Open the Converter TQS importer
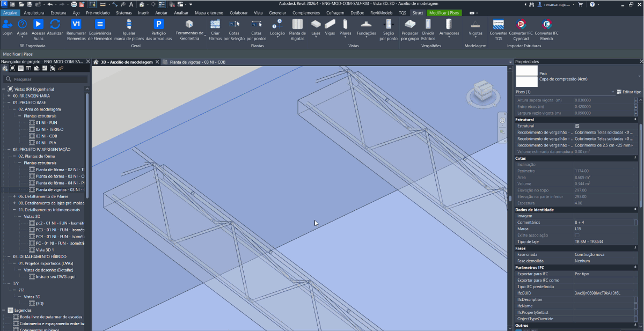Image resolution: width=644 pixels, height=331 pixels. click(498, 25)
